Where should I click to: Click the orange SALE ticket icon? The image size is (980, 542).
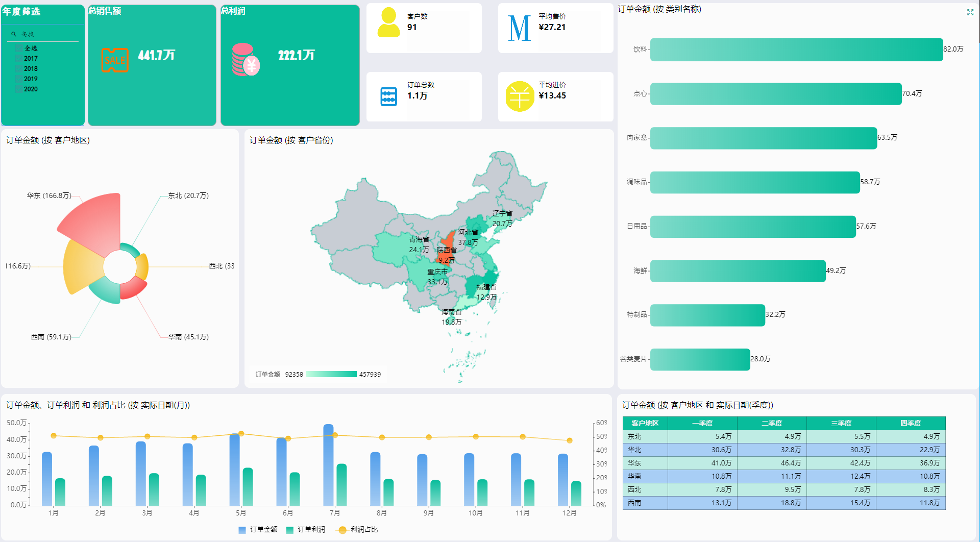(x=115, y=60)
